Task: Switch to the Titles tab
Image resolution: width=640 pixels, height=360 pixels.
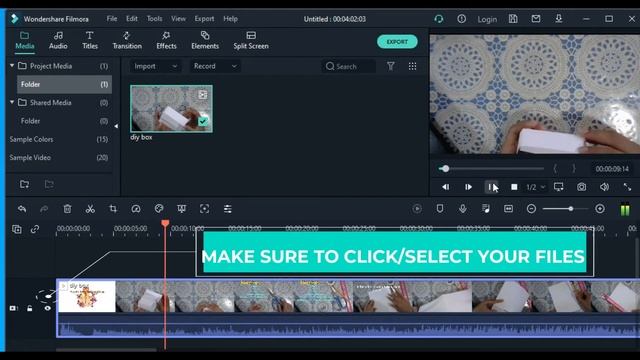Action: [90, 41]
